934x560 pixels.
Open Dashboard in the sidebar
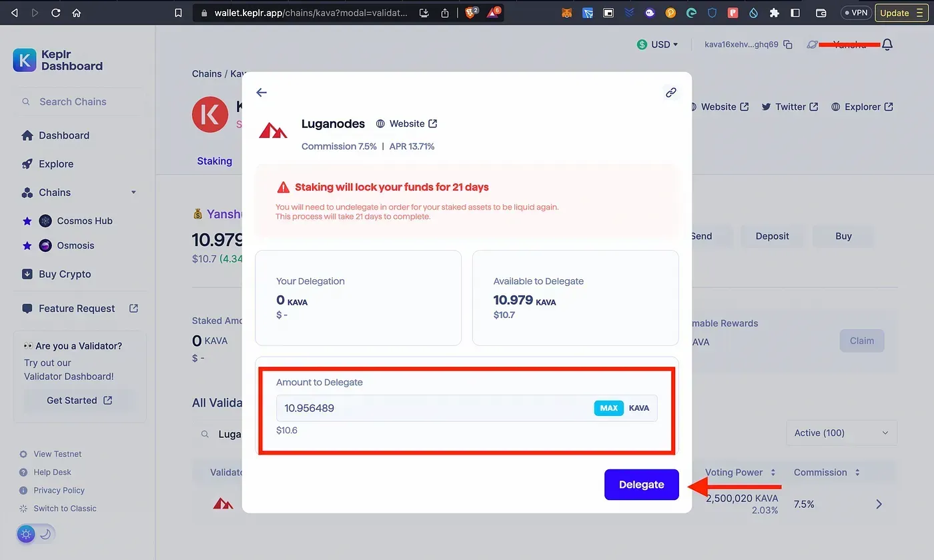[x=55, y=135]
